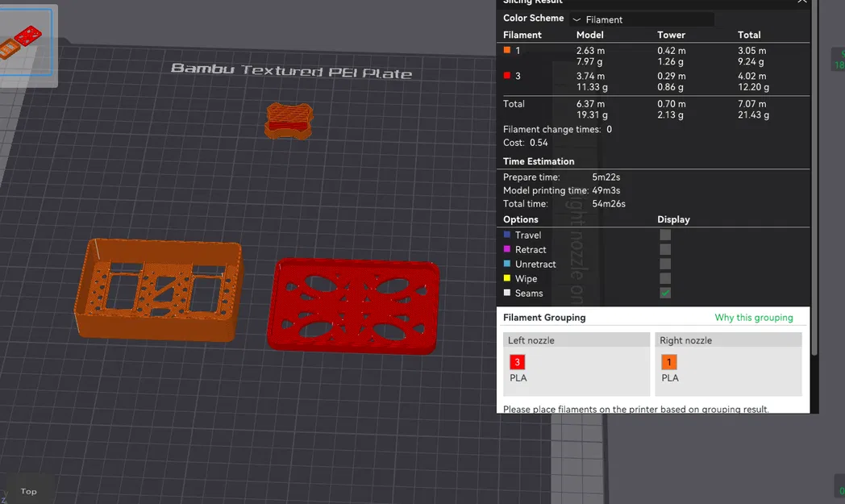This screenshot has width=845, height=504.
Task: Click the blue Travel color swatch
Action: [x=506, y=235]
